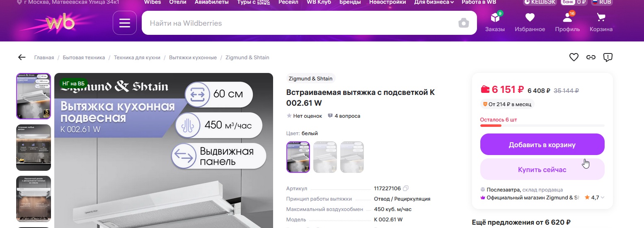
Task: Open the Zigmund & Shtain brand tag
Action: [310, 79]
